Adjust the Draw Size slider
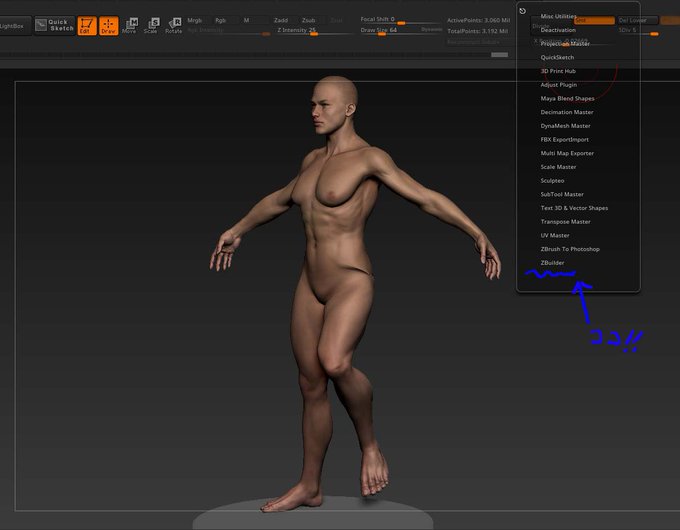 pos(388,30)
